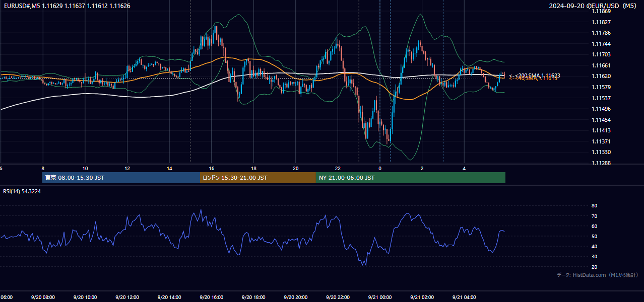Screen dimensions: 644x302
Task: Select the Tokyo 08:00-15:30 JST session bar
Action: click(x=121, y=178)
